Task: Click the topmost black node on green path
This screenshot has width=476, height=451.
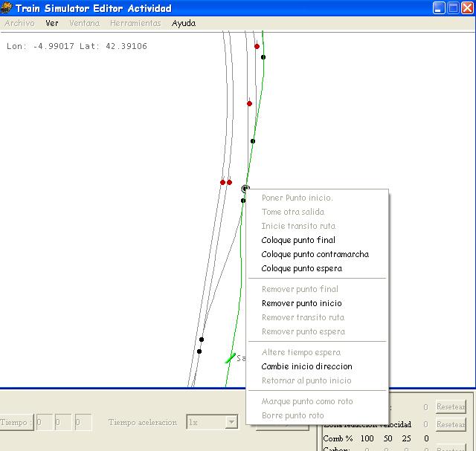Action: pyautogui.click(x=263, y=56)
